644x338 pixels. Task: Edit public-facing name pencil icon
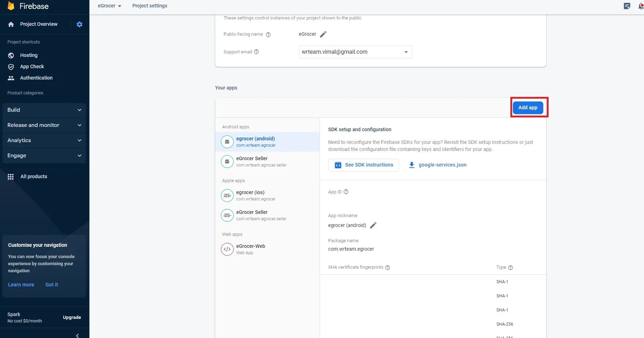click(323, 34)
